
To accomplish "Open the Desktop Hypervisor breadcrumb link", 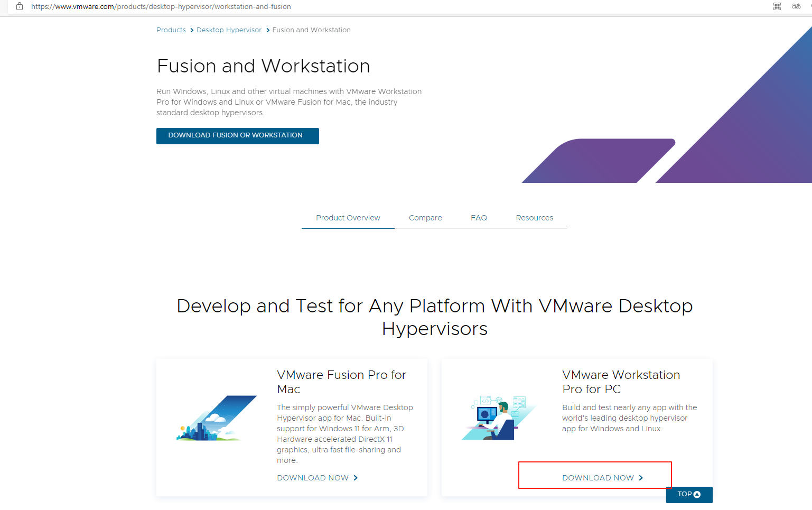I will click(x=229, y=30).
